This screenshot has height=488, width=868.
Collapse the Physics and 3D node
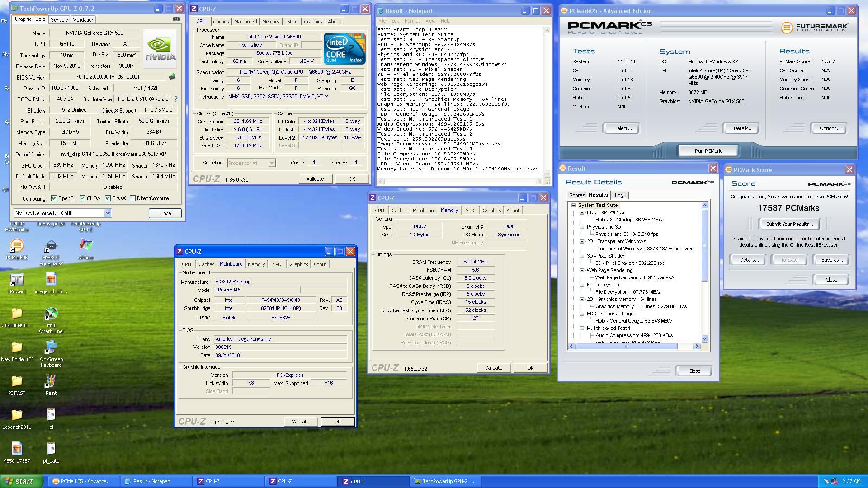click(x=582, y=227)
